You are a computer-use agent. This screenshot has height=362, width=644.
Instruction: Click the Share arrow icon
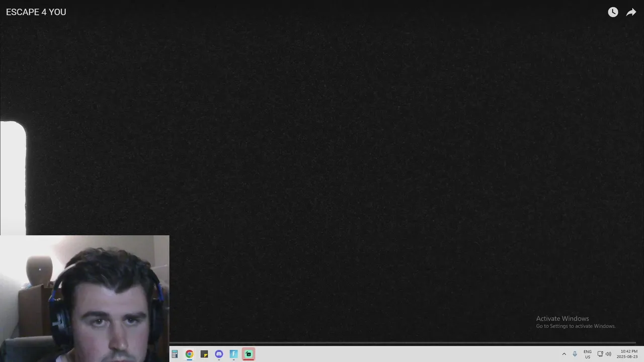tap(631, 12)
